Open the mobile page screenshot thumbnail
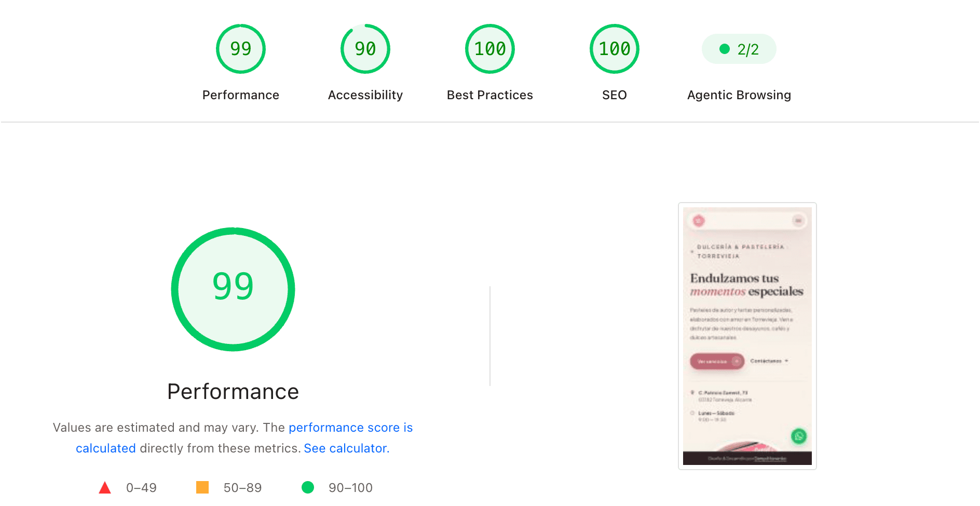 pos(747,336)
